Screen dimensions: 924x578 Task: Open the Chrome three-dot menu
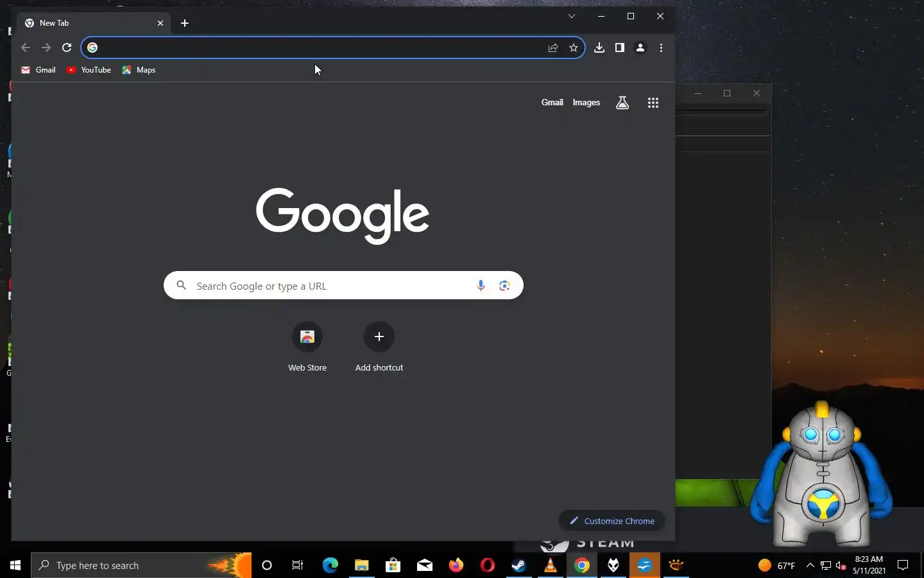tap(661, 48)
